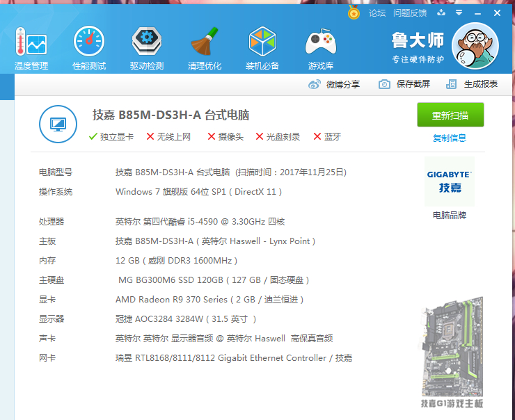Click red X beside 蓝牙
Viewport: 515px width, 420px height.
pyautogui.click(x=317, y=136)
